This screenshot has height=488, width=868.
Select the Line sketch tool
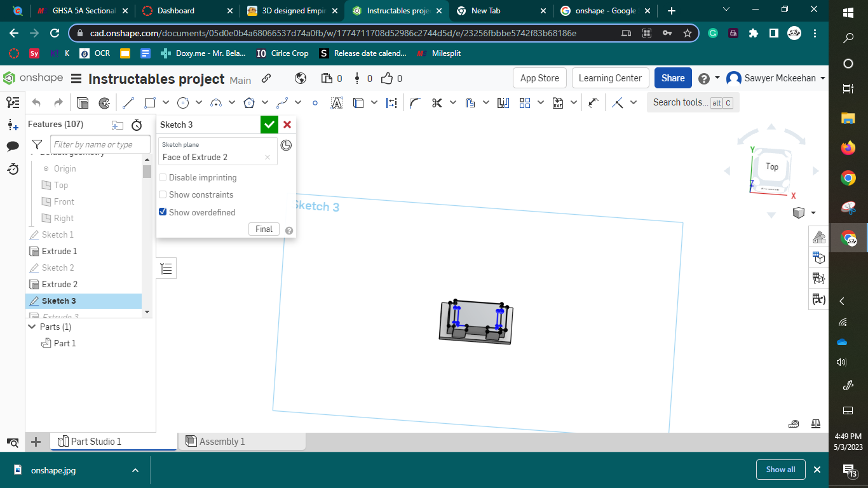[x=128, y=102]
